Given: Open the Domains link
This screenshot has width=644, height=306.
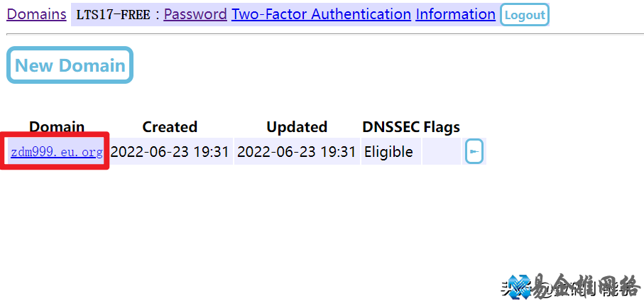Looking at the screenshot, I should [x=36, y=14].
